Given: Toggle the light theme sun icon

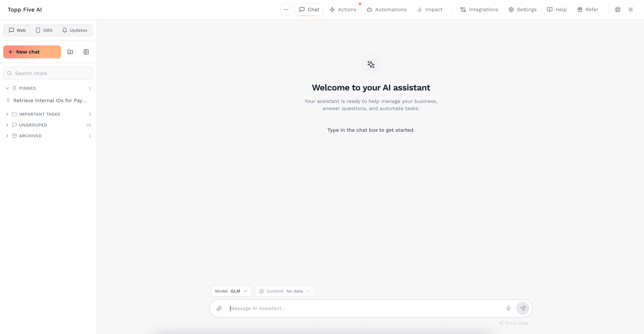Looking at the screenshot, I should point(630,10).
